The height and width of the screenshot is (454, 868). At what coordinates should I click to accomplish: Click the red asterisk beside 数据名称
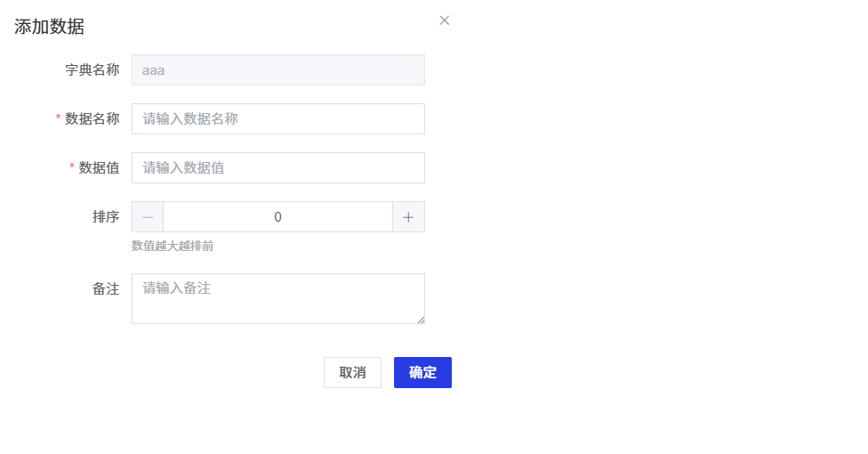click(x=59, y=118)
